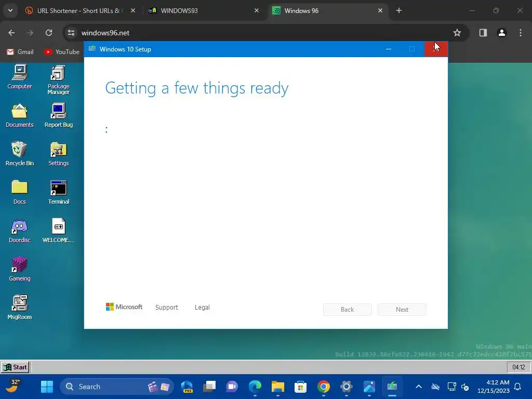532x399 pixels.
Task: Open the Computer desktop icon
Action: pyautogui.click(x=19, y=77)
